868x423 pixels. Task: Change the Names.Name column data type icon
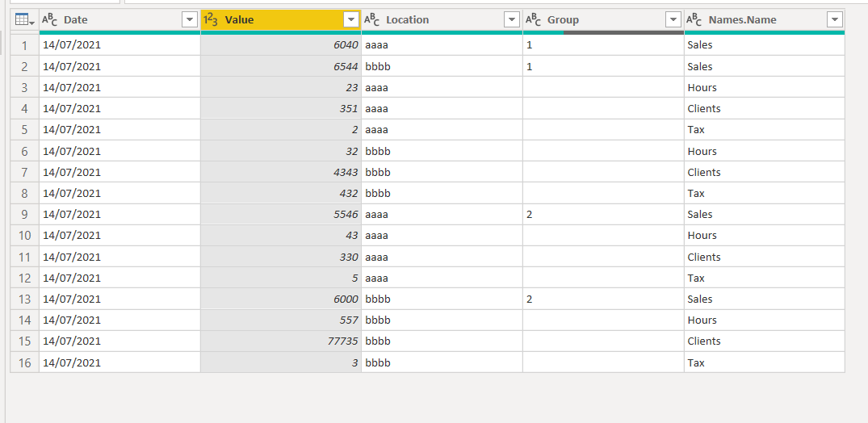point(694,20)
